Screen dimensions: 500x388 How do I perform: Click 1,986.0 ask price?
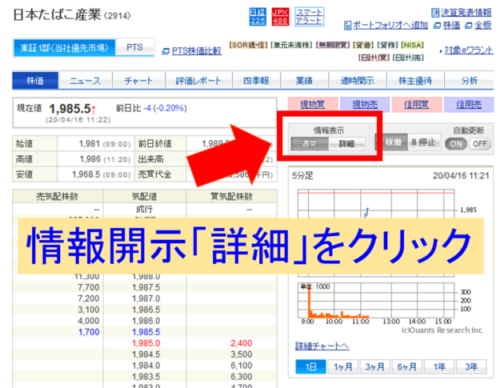coord(146,321)
